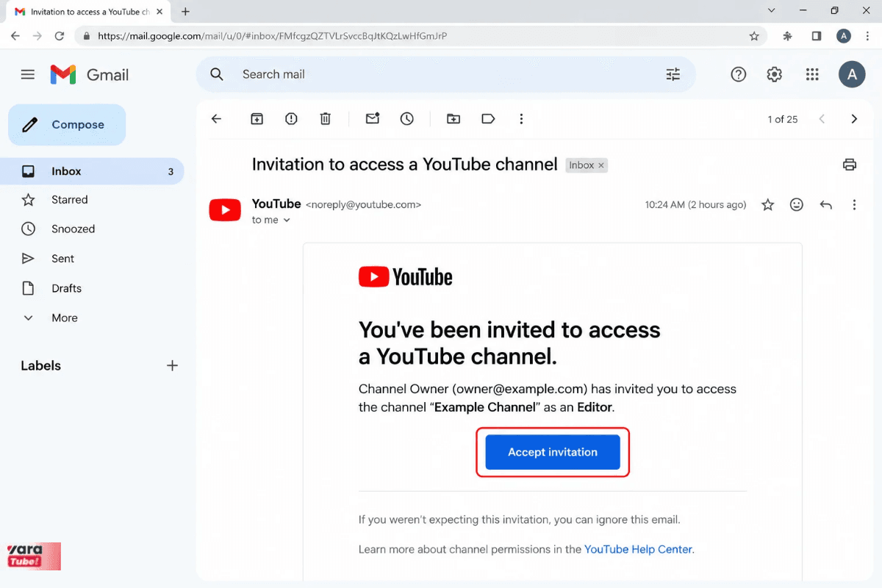The height and width of the screenshot is (588, 882).
Task: Open the browser extensions puzzle icon
Action: (788, 35)
